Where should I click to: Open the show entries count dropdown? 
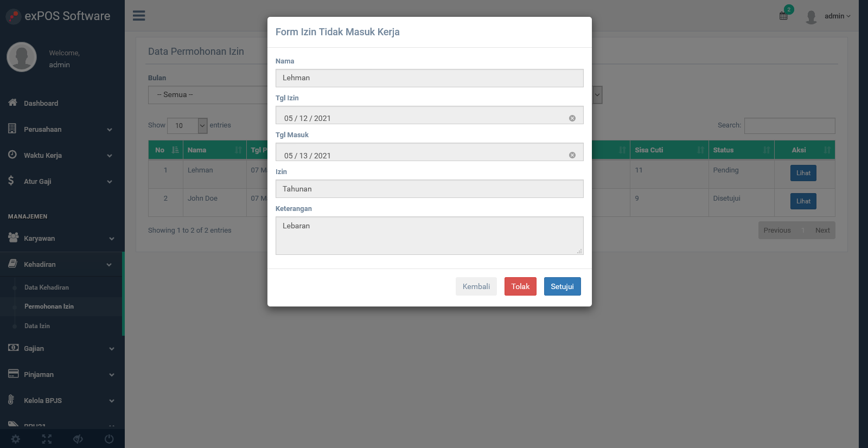point(187,125)
